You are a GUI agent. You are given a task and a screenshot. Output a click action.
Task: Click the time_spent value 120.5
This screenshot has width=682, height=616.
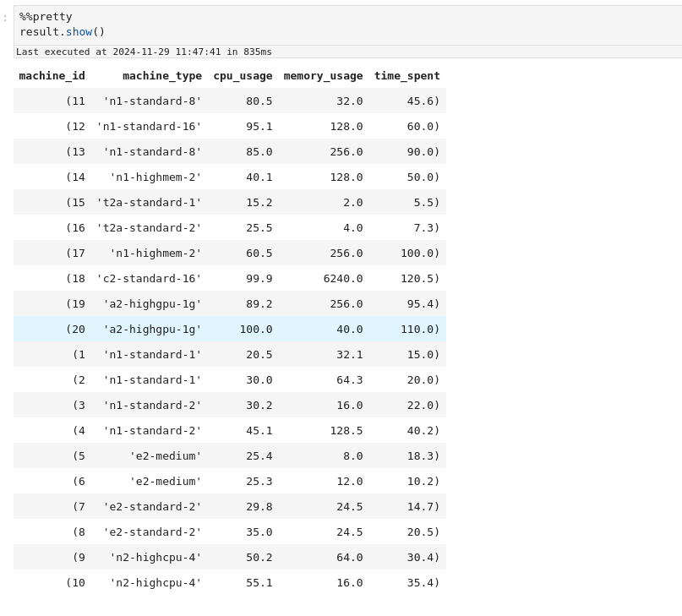coord(420,279)
